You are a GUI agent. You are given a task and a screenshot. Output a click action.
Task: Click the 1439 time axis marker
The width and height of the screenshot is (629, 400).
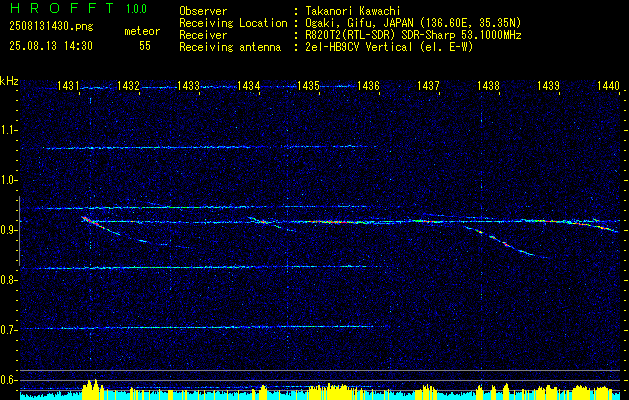(548, 86)
